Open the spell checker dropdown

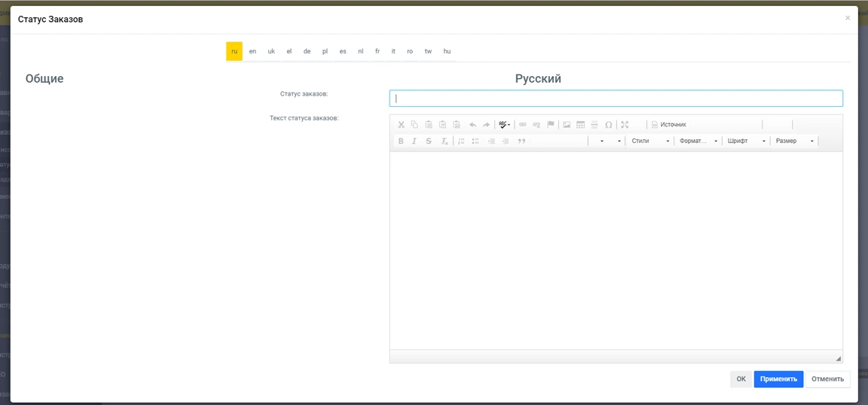coord(505,124)
